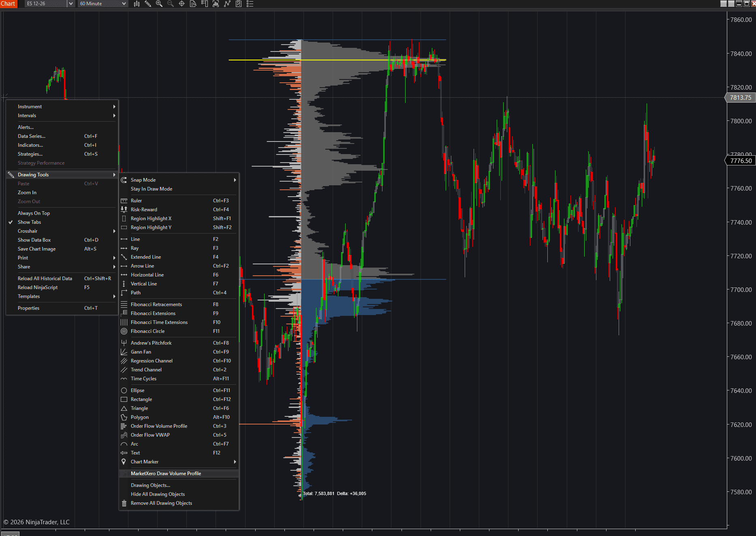
Task: Open Drawing Objects... dialog
Action: pyautogui.click(x=179, y=485)
